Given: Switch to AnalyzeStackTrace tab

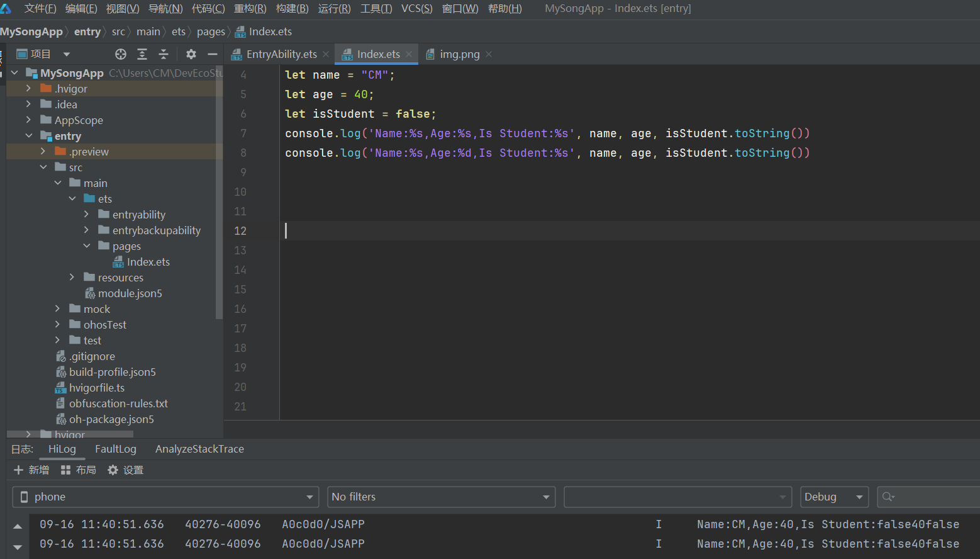Looking at the screenshot, I should coord(199,449).
